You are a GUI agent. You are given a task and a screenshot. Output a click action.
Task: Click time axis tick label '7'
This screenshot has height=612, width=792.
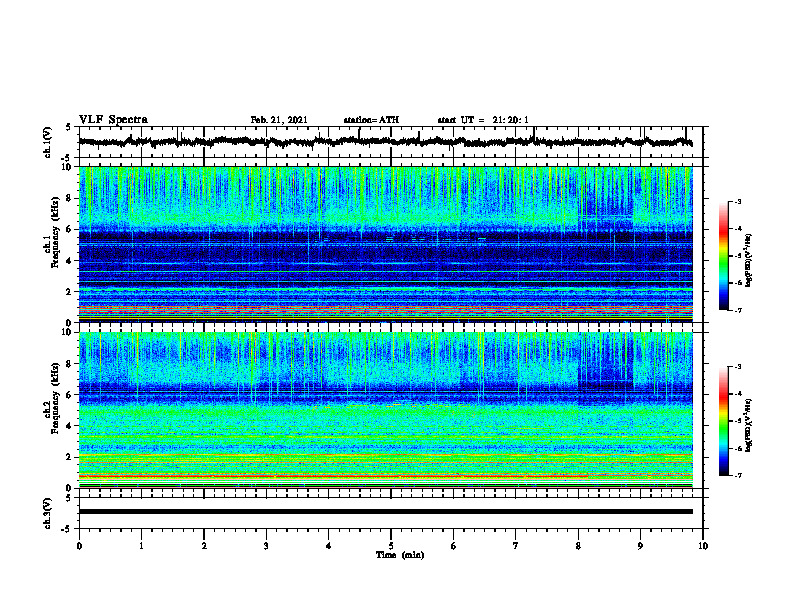coord(516,546)
